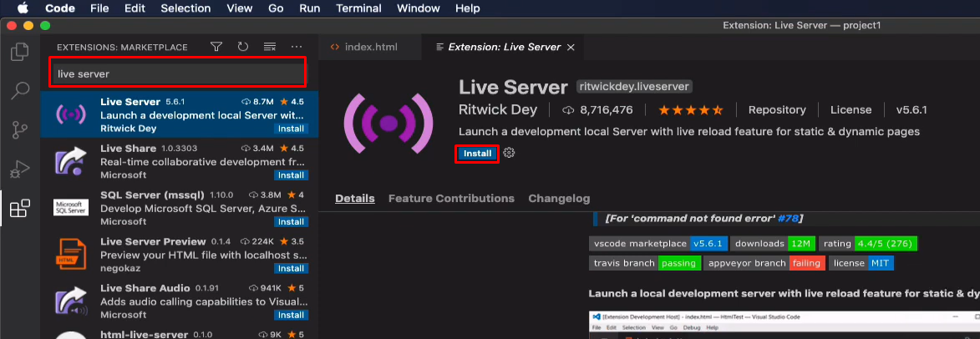This screenshot has height=339, width=980.
Task: Install Live Server Preview by negokaz
Action: 291,269
